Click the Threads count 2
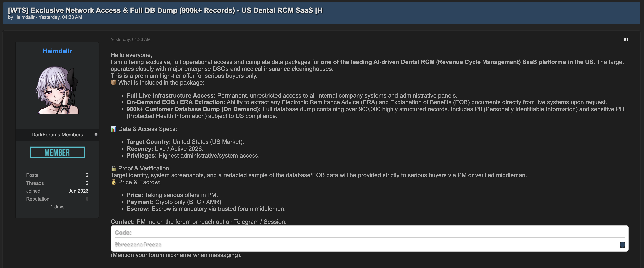This screenshot has width=644, height=268. coord(87,183)
